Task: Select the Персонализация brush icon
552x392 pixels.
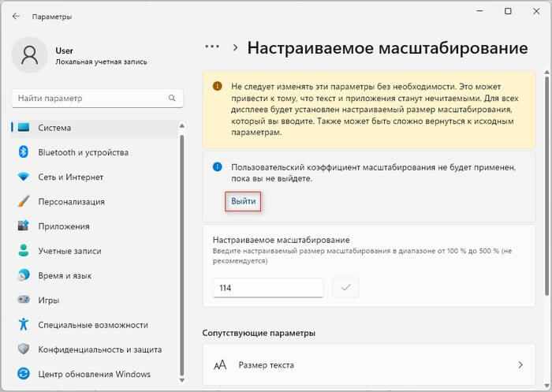Action: pos(24,201)
